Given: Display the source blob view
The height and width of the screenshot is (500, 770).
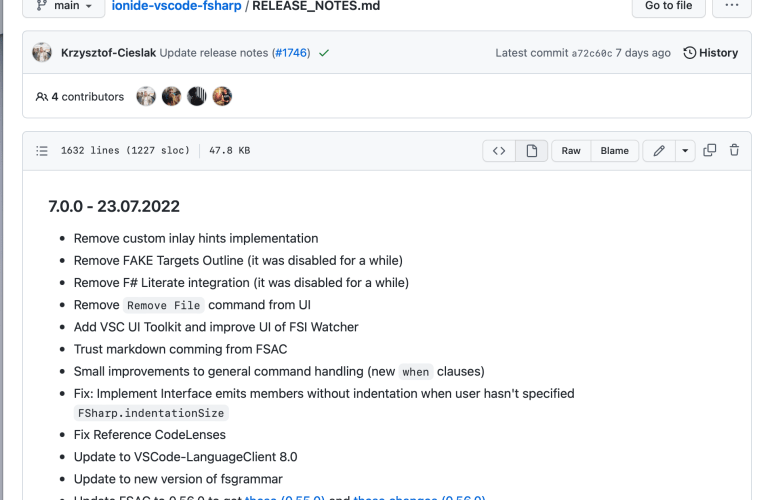Looking at the screenshot, I should tap(499, 151).
